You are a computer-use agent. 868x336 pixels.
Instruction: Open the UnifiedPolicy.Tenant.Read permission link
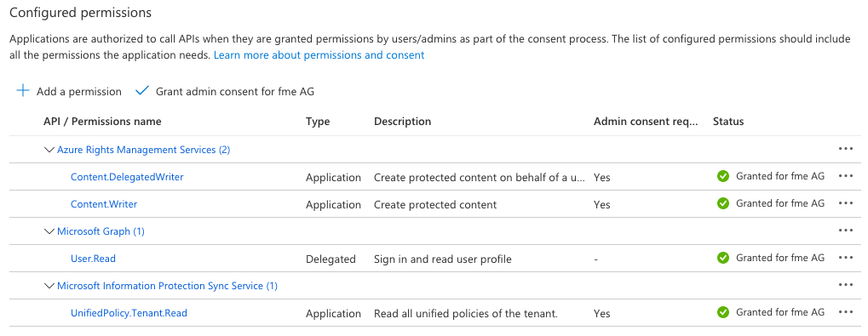click(x=129, y=313)
